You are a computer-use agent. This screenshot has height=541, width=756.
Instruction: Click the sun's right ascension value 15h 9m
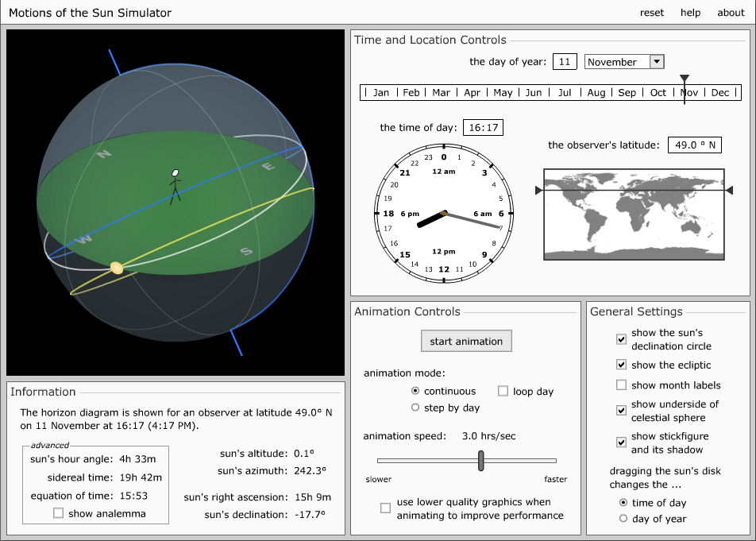312,497
